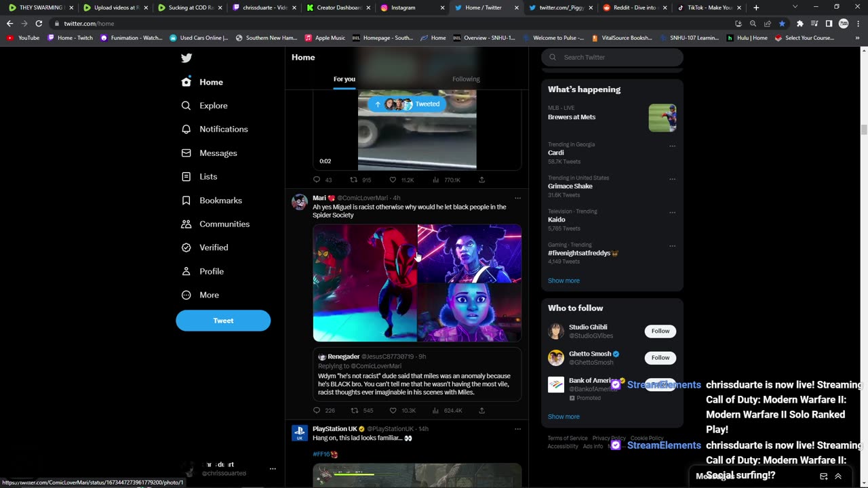Switch to the Following tab
Viewport: 868px width, 488px height.
(466, 79)
